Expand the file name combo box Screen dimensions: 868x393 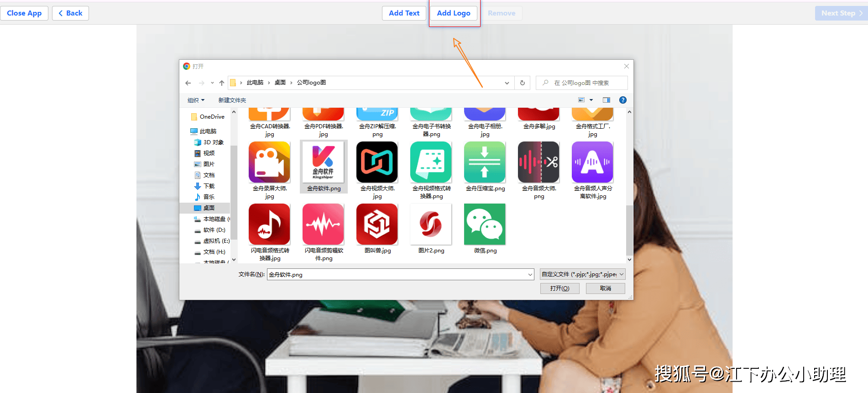530,274
